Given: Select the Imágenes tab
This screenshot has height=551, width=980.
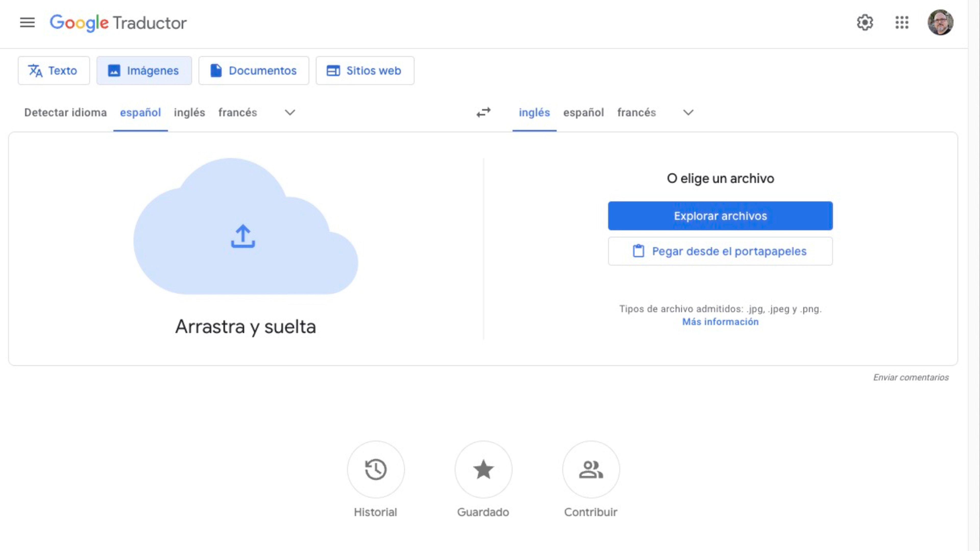Looking at the screenshot, I should [144, 71].
